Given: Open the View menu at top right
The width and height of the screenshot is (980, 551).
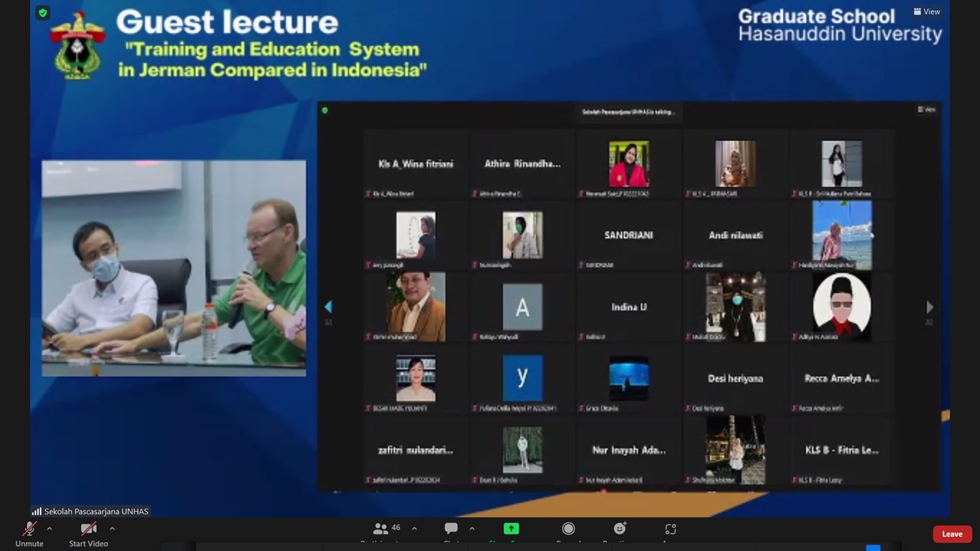Looking at the screenshot, I should click(926, 11).
